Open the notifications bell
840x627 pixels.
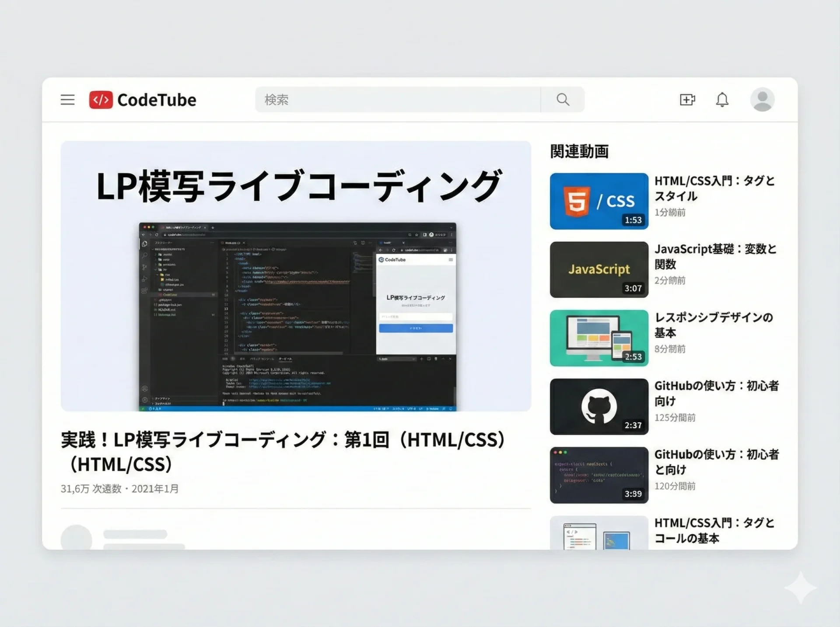coord(722,100)
